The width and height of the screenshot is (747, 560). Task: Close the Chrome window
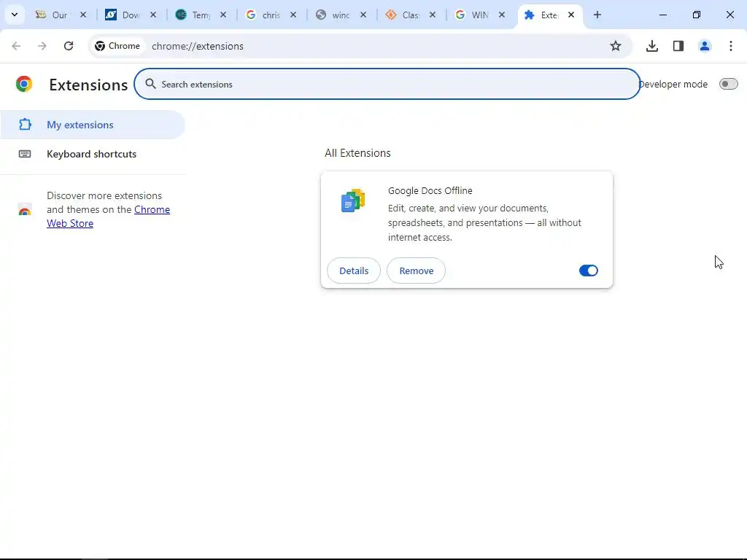click(x=729, y=15)
